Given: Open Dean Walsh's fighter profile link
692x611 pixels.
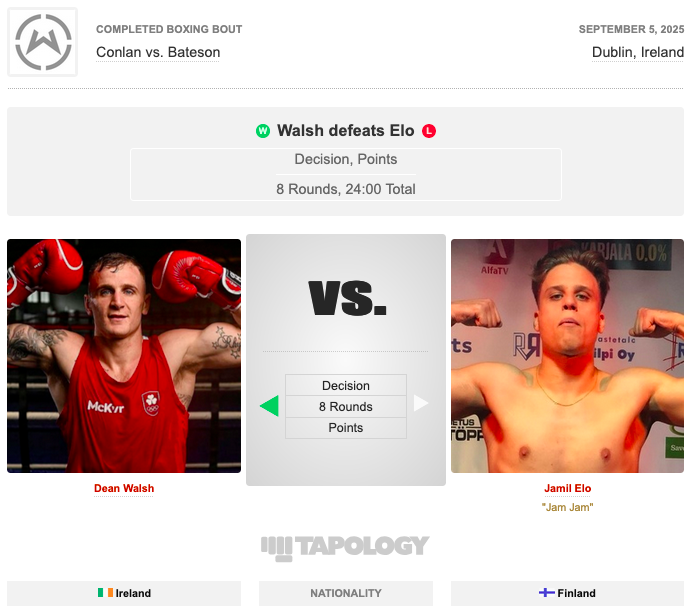Looking at the screenshot, I should [124, 488].
